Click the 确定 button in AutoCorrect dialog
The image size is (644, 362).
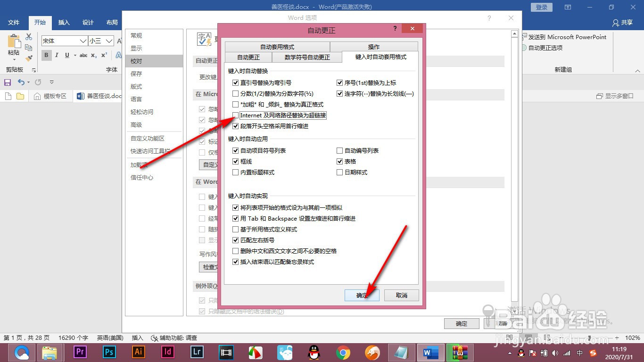[x=362, y=295]
